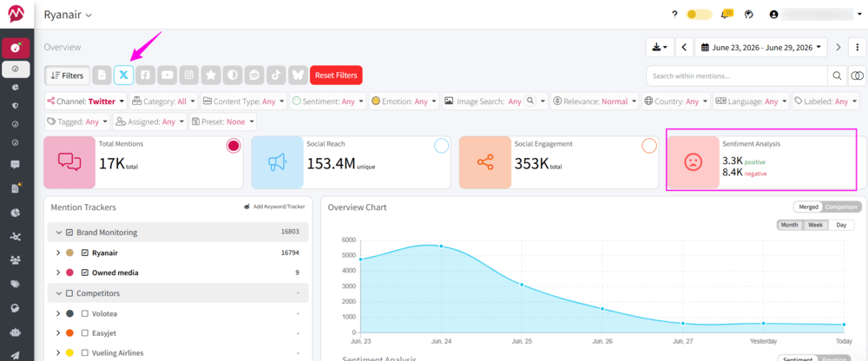Screen dimensions: 868x361
Task: Open the help question mark
Action: click(674, 15)
